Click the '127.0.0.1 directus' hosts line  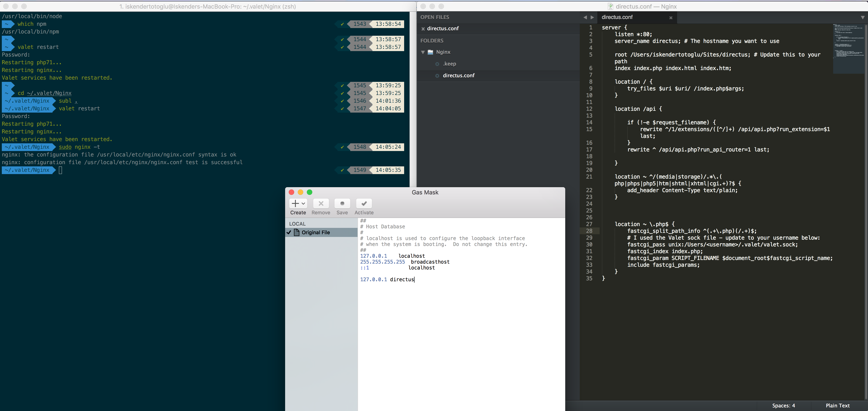(x=387, y=279)
